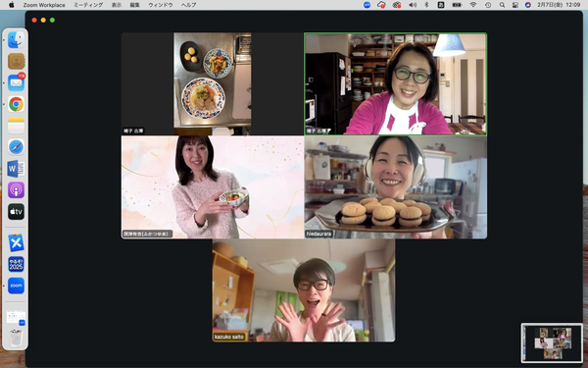Click the Time Machine clock icon
Viewport: 588px width, 368px height.
pos(488,5)
